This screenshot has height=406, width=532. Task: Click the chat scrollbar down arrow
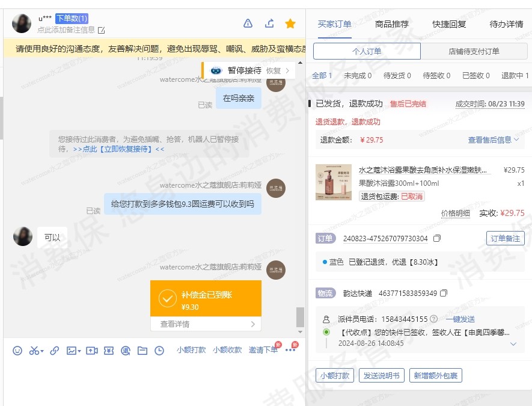300,332
